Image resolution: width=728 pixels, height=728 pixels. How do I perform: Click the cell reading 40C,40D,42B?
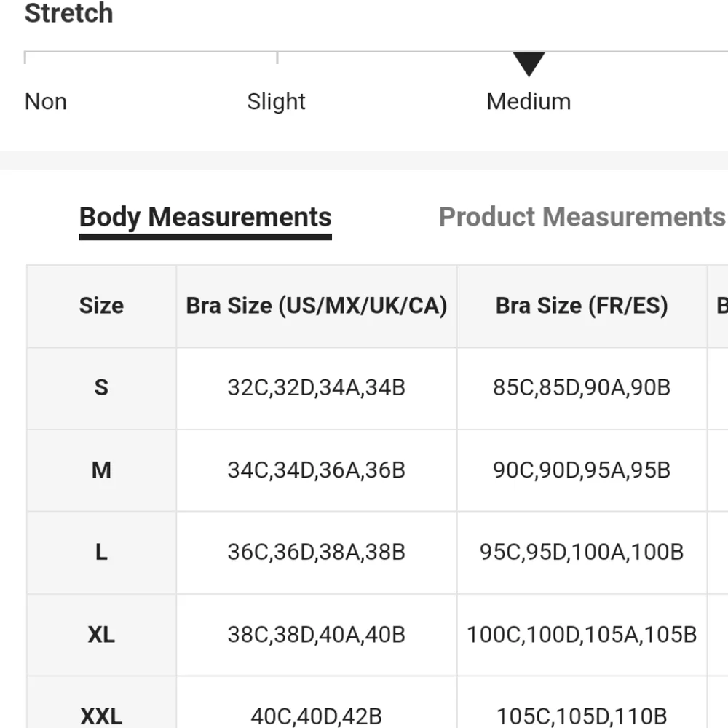pyautogui.click(x=317, y=703)
